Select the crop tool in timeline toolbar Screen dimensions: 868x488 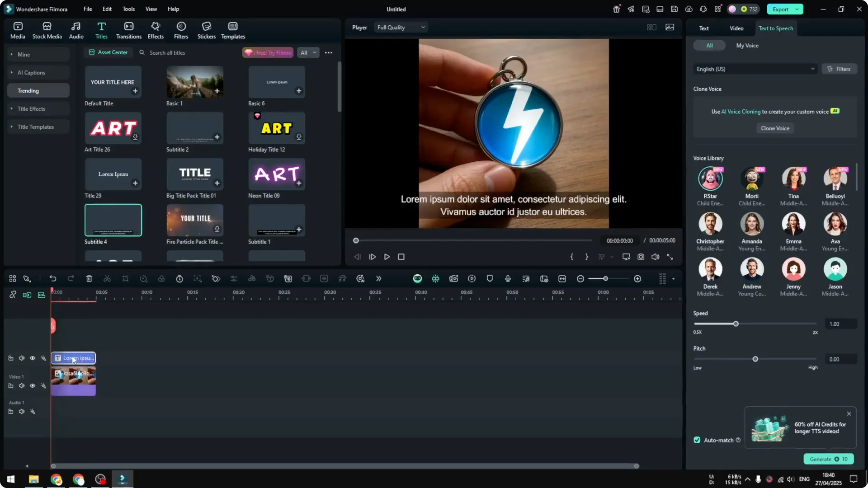(x=125, y=278)
